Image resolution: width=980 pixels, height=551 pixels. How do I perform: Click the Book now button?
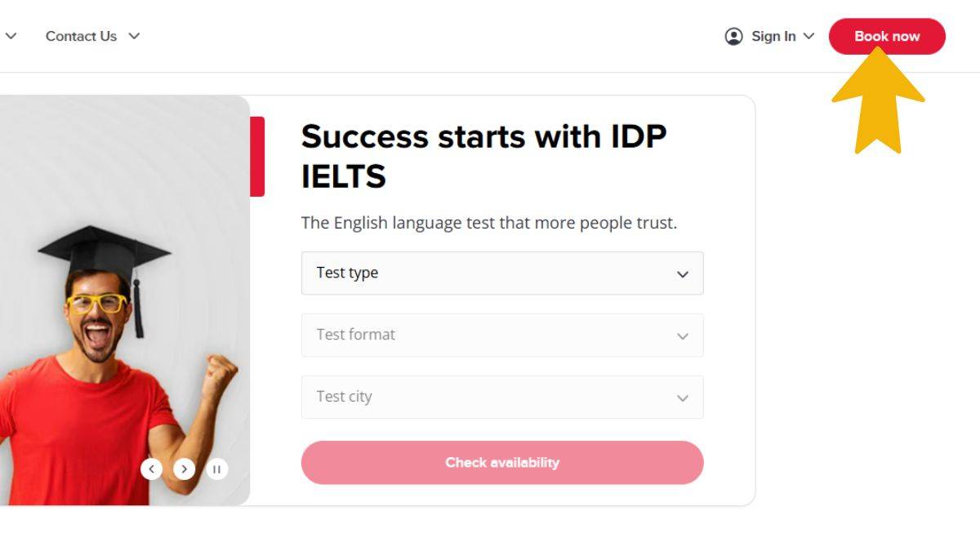click(887, 36)
